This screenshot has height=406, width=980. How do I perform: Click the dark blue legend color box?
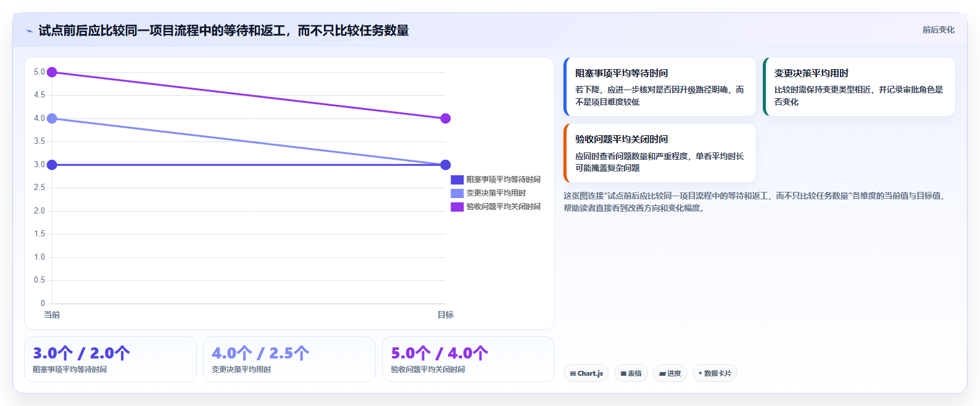click(457, 180)
